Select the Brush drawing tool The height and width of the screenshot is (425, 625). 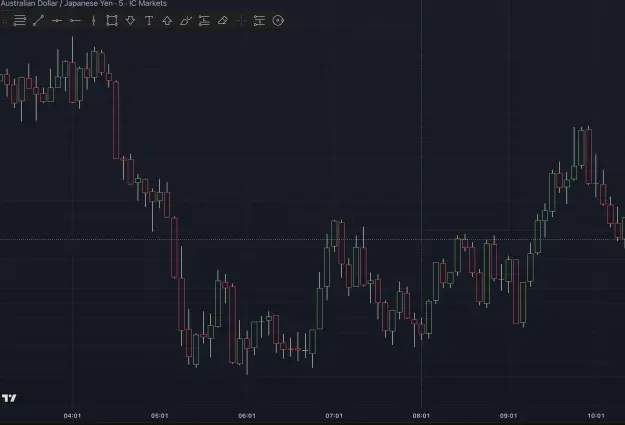click(186, 21)
